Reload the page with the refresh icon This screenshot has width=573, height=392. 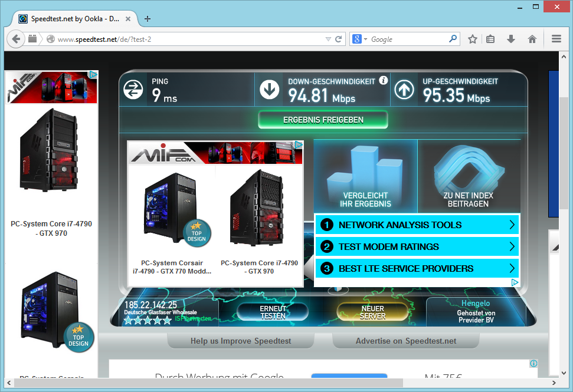point(338,39)
